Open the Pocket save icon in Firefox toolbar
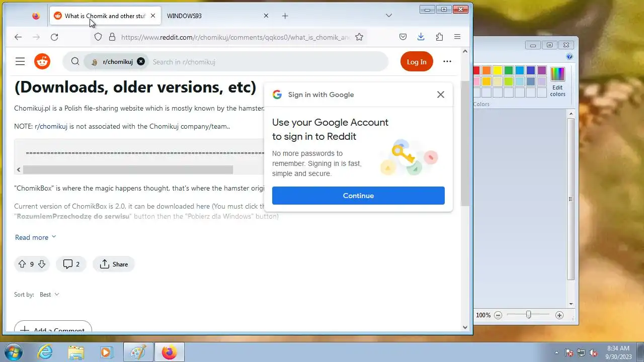The height and width of the screenshot is (362, 644). click(x=403, y=37)
